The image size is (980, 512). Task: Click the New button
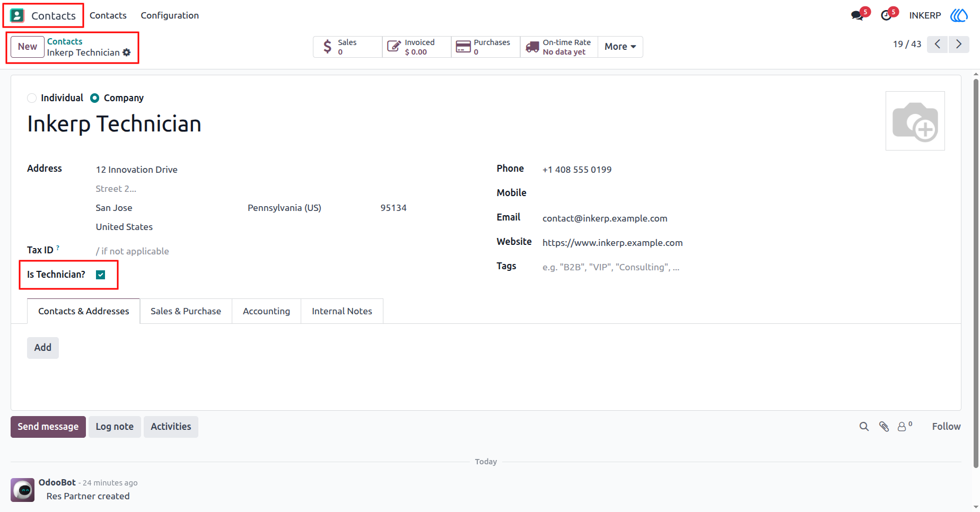click(28, 47)
